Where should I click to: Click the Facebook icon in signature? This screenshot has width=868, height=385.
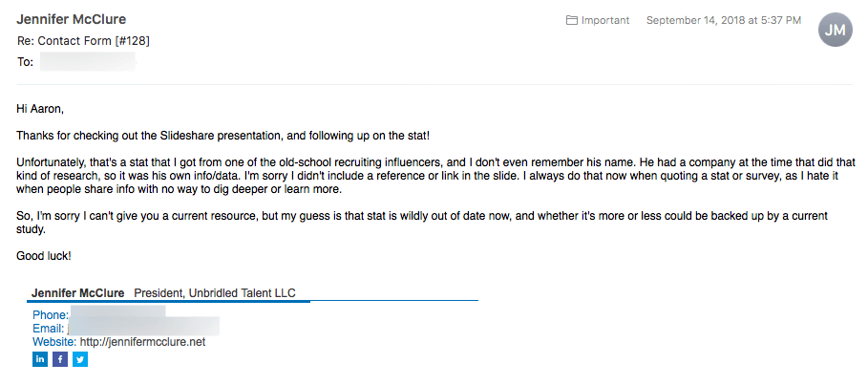point(60,359)
